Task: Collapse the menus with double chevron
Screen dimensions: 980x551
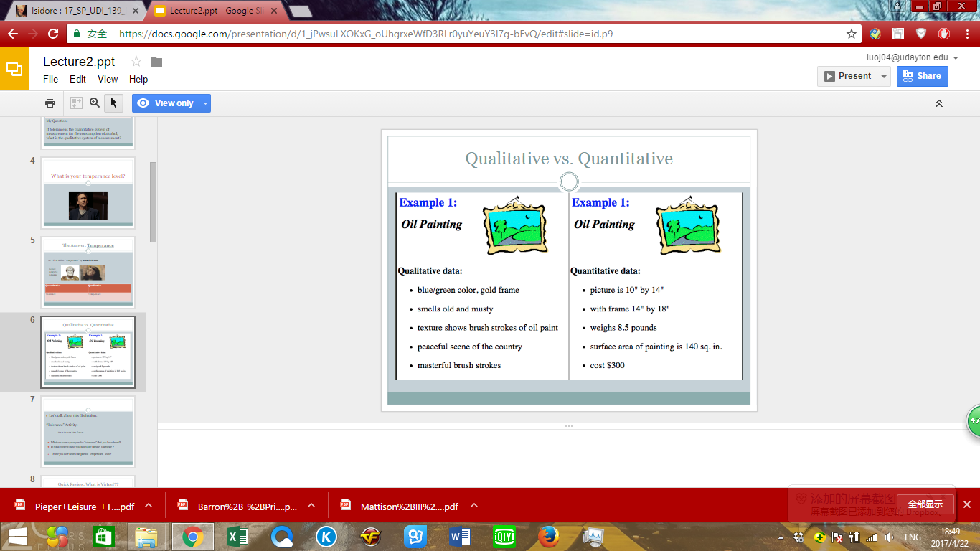Action: pos(938,103)
